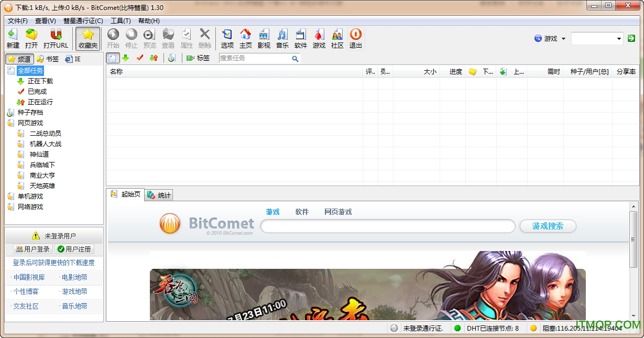Click the 属性 properties toolbar icon
Image resolution: width=644 pixels, height=338 pixels.
(187, 39)
